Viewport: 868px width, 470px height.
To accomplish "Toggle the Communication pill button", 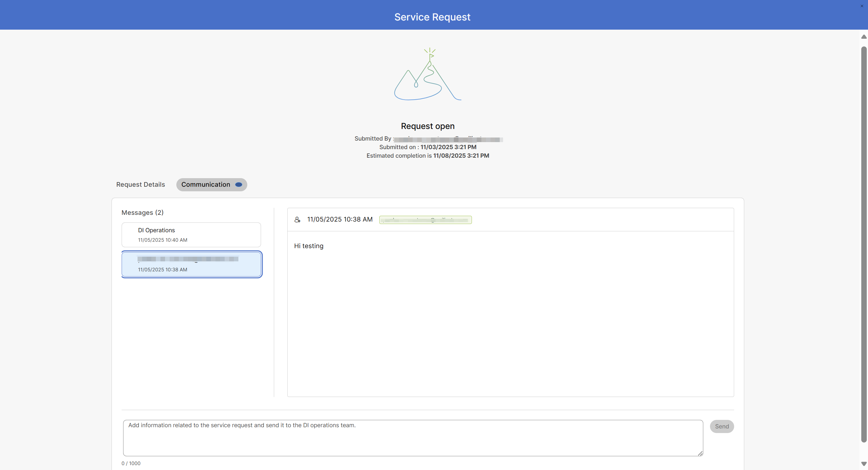I will pos(211,185).
